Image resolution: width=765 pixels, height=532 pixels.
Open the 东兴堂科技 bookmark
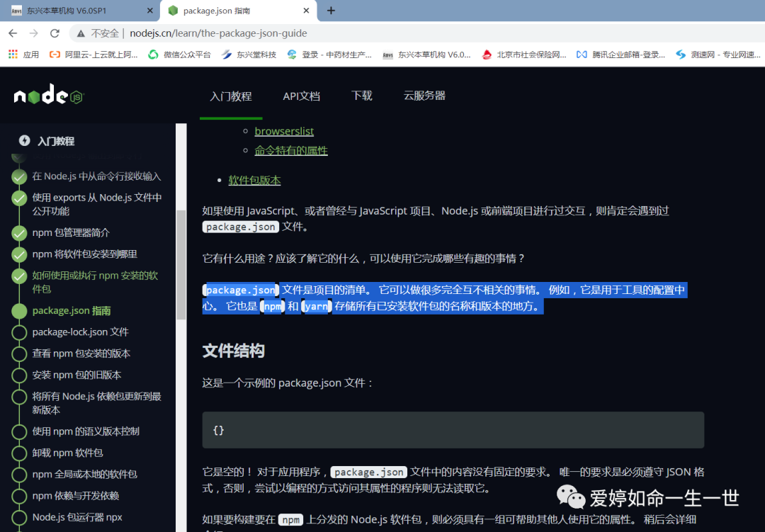(x=249, y=55)
